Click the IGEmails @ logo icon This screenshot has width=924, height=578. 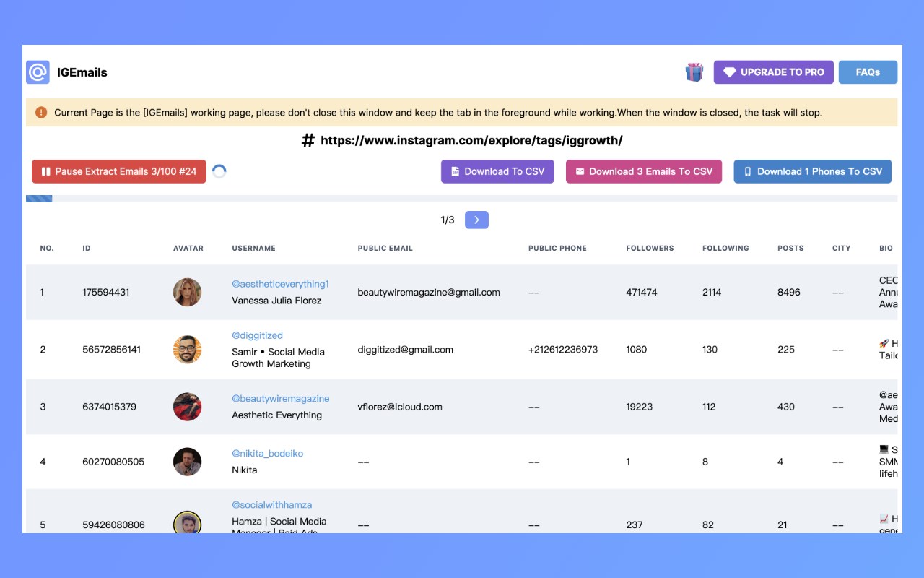[x=38, y=72]
